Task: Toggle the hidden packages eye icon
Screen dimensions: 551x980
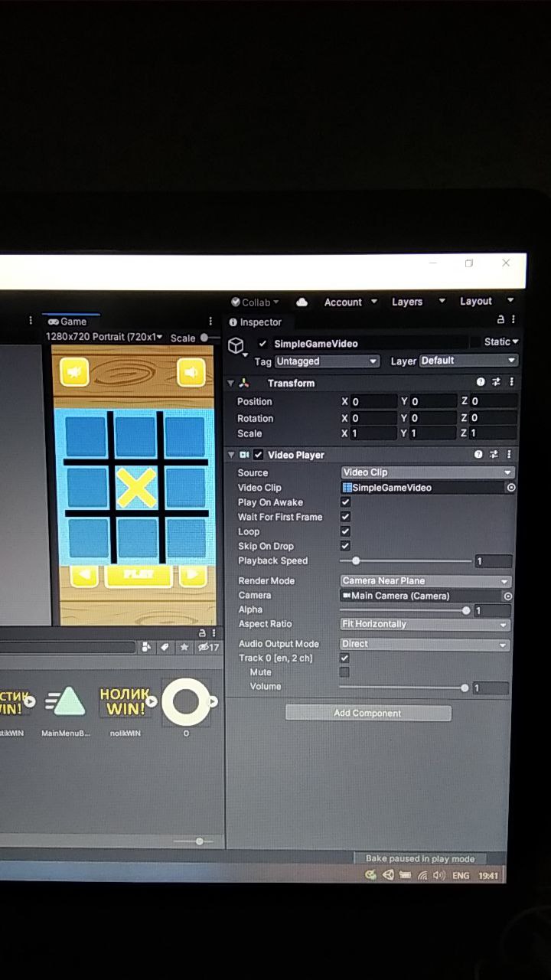Action: coord(208,647)
